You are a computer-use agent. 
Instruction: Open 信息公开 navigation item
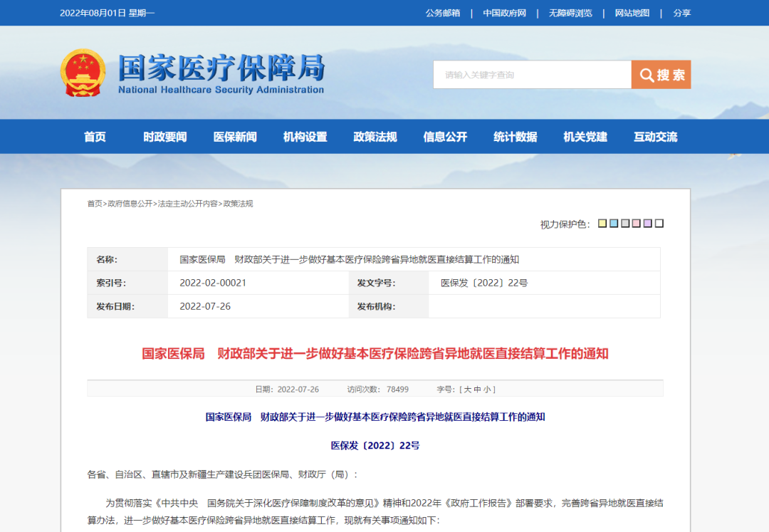pos(445,137)
